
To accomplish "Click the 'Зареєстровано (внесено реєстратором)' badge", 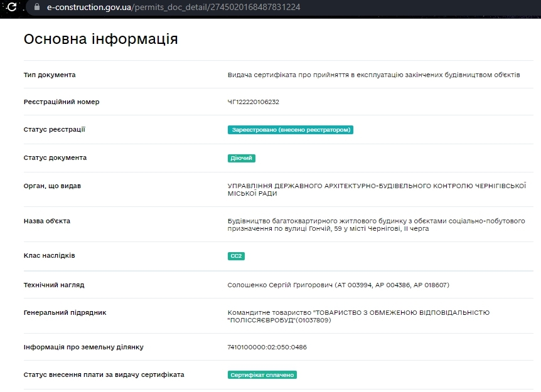I will pos(291,130).
